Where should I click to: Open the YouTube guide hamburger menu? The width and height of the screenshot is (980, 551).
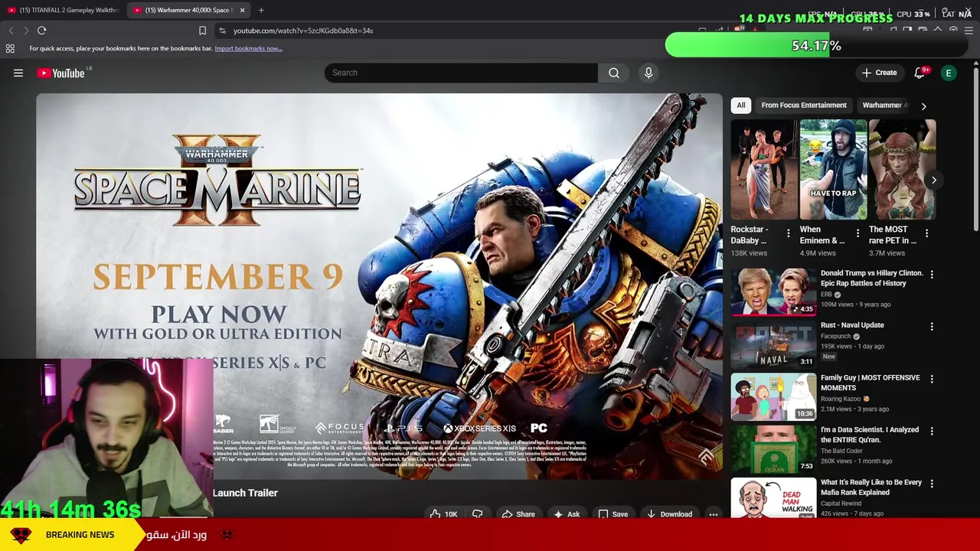(x=18, y=73)
